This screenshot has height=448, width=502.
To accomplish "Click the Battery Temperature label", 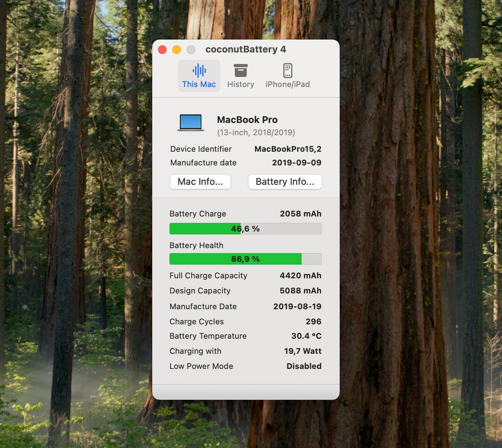I will 208,336.
